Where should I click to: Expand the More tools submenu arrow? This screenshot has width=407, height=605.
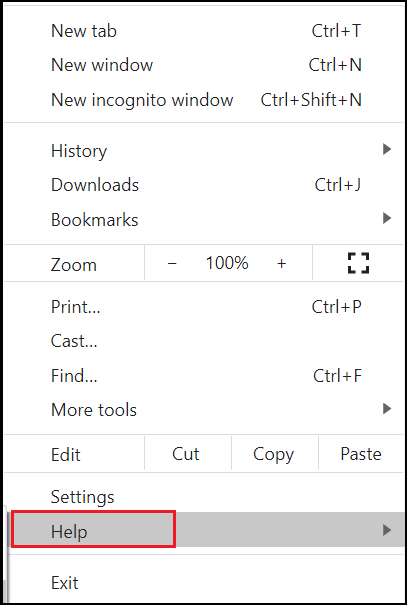[x=387, y=409]
